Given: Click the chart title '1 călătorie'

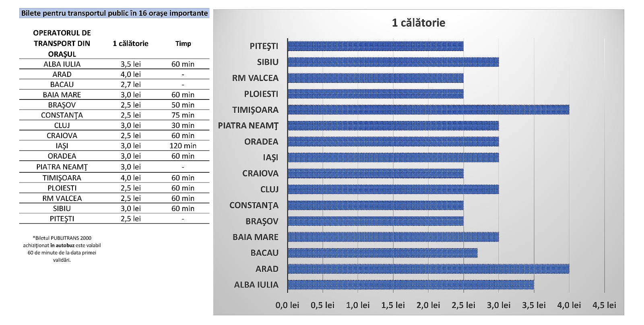Looking at the screenshot, I should [418, 23].
